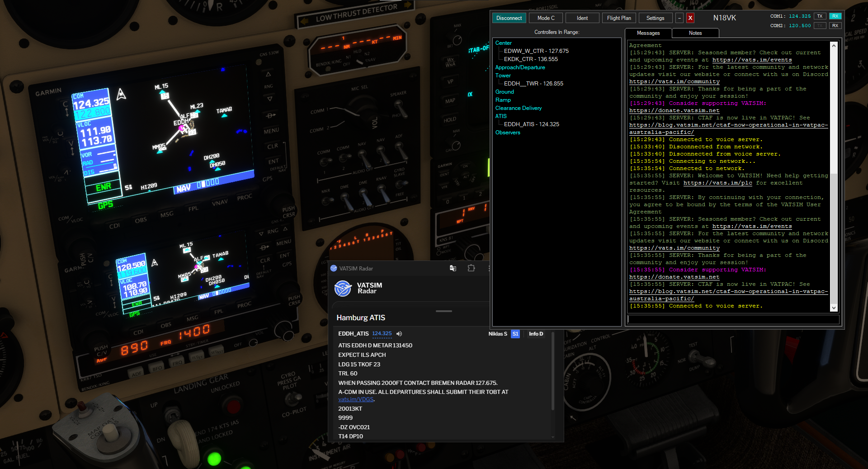Push MENU button on lower Garmin

click(283, 242)
